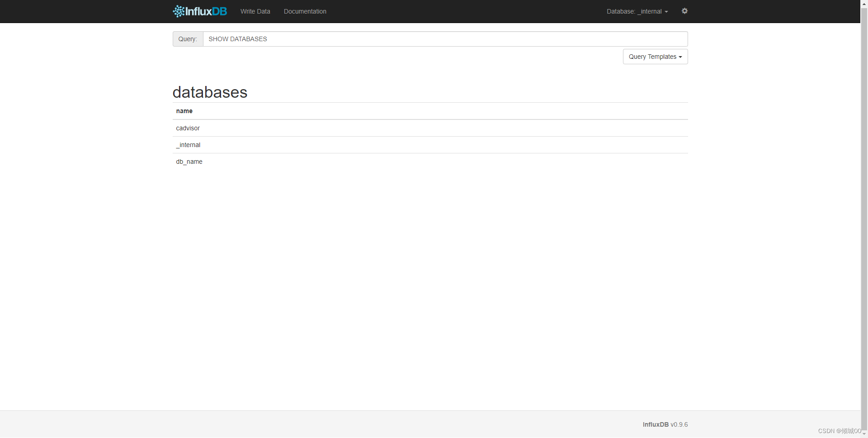The width and height of the screenshot is (868, 438).
Task: Select the db_name database row
Action: (430, 162)
